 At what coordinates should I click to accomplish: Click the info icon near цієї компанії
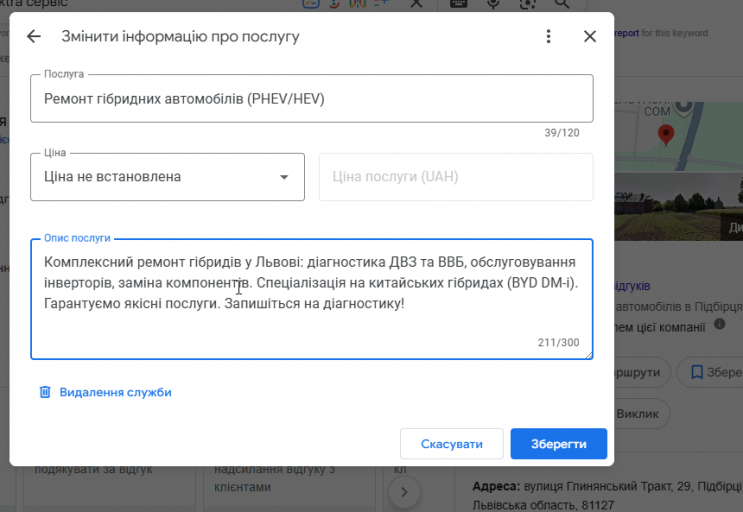point(719,324)
